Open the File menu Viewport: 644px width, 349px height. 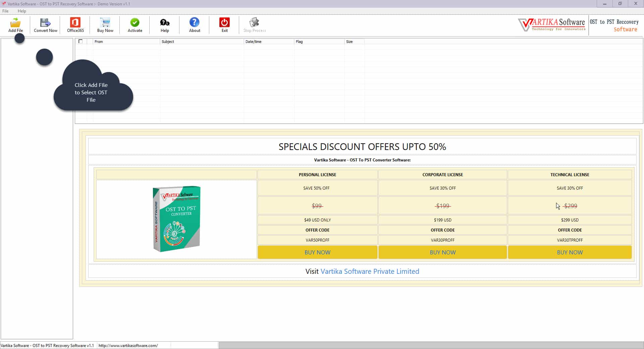(5, 11)
